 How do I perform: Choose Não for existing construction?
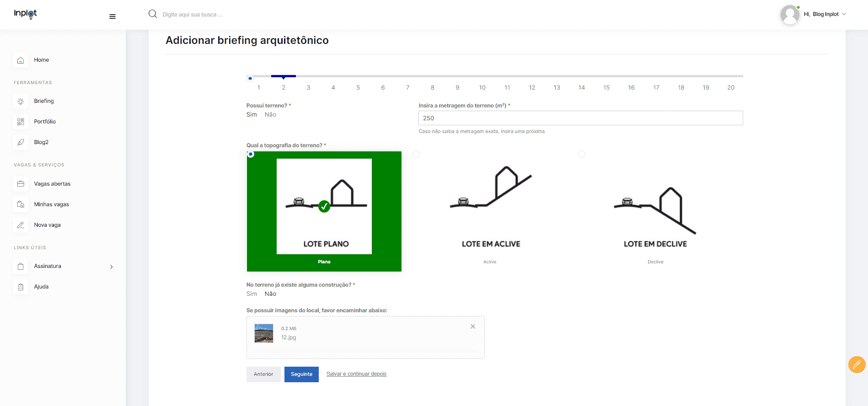click(270, 294)
